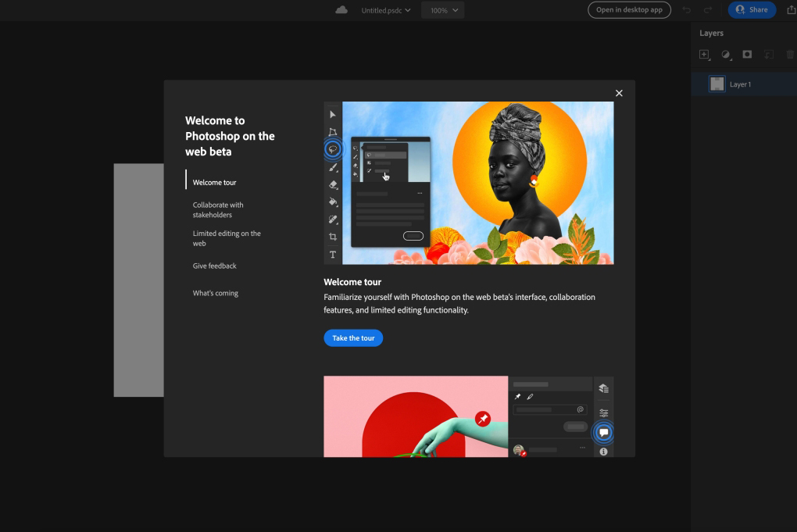Click Open in desktop app
Image resolution: width=797 pixels, height=532 pixels.
(x=629, y=9)
